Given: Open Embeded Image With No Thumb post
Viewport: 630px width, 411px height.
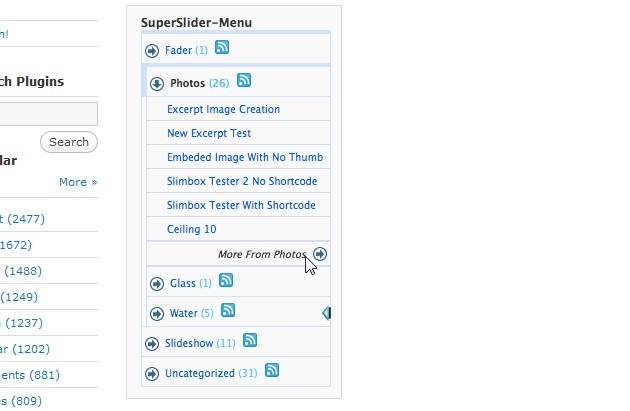Looking at the screenshot, I should pyautogui.click(x=245, y=157).
